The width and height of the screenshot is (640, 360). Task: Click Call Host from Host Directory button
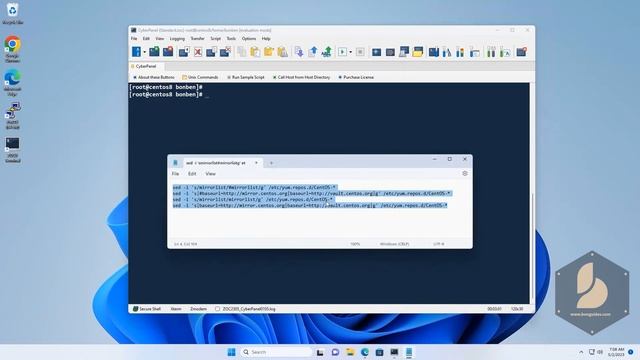301,77
